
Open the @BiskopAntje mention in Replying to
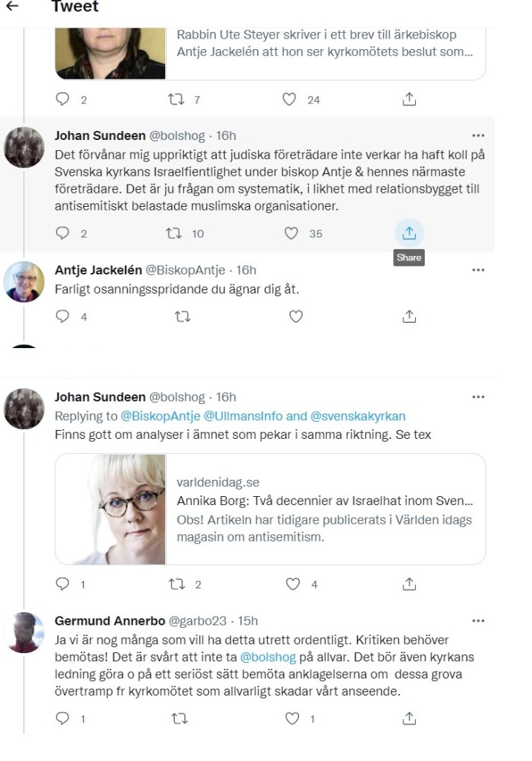click(160, 417)
